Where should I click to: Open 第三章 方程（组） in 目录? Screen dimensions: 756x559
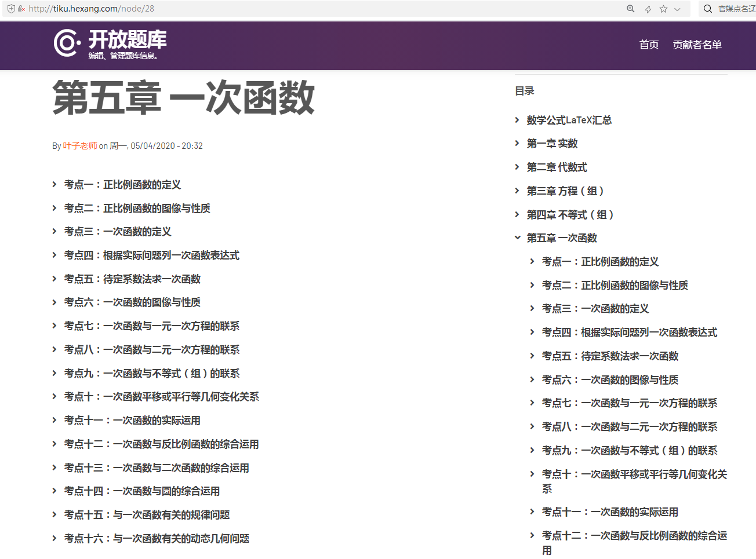pos(567,191)
